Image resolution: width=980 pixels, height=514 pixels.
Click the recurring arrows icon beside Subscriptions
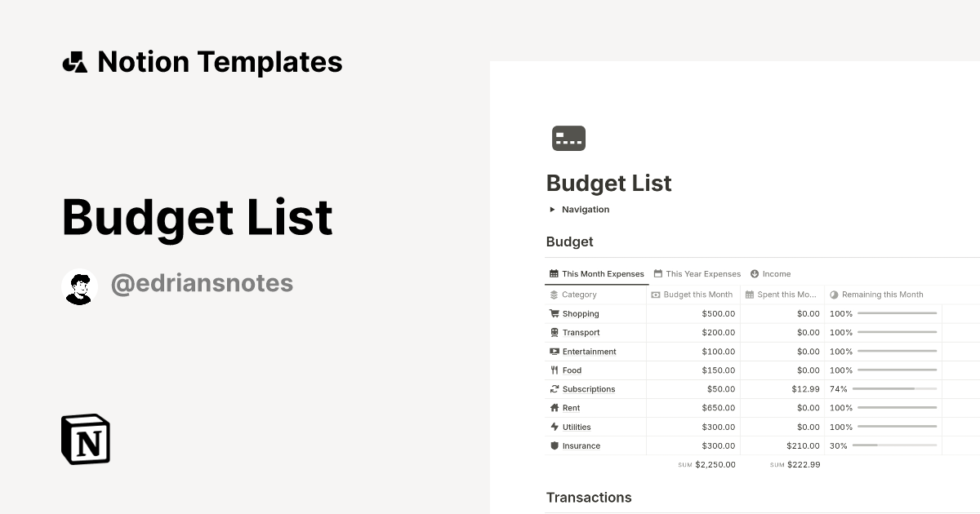click(x=554, y=389)
